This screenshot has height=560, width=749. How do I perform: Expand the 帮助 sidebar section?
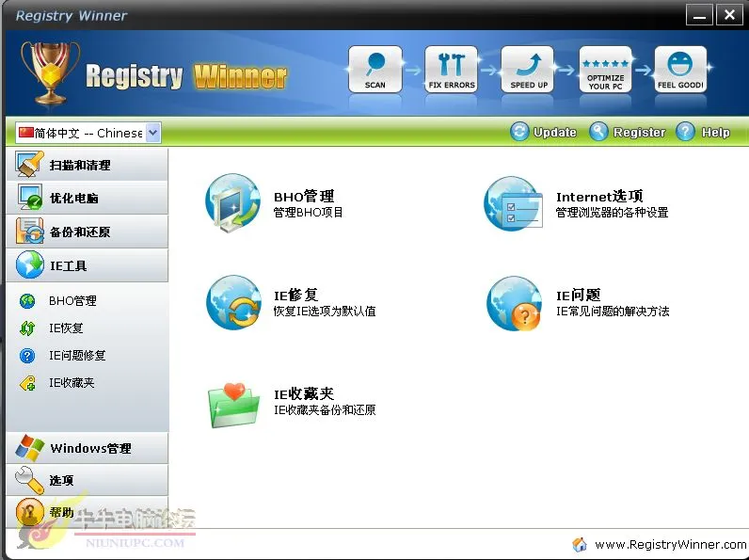(x=87, y=512)
